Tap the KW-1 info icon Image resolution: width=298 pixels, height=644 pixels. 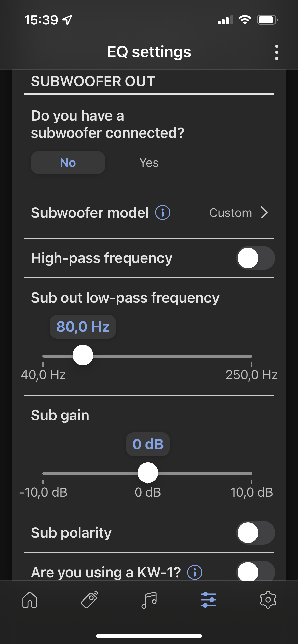[195, 572]
